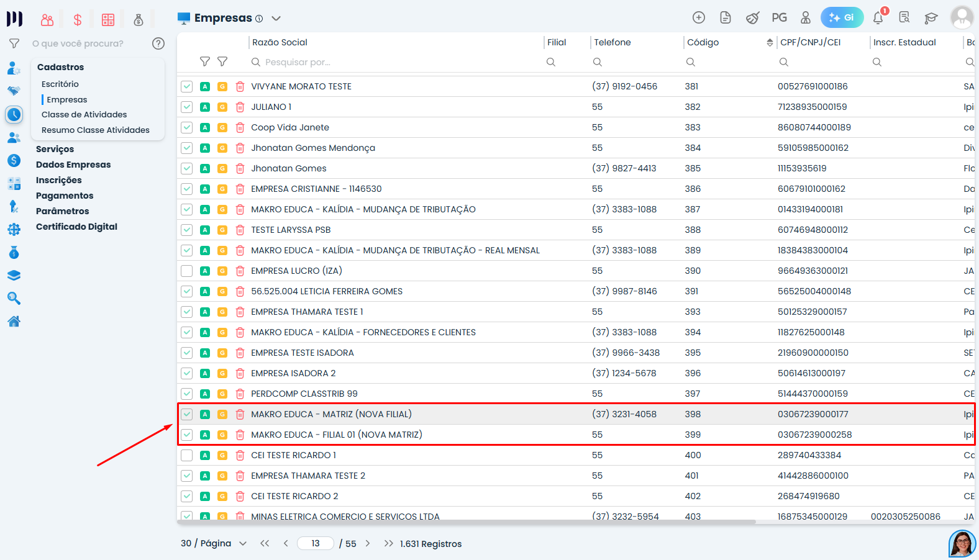Click the A badge on Coop Vida Janete row
Viewport: 979px width, 560px height.
click(x=205, y=127)
